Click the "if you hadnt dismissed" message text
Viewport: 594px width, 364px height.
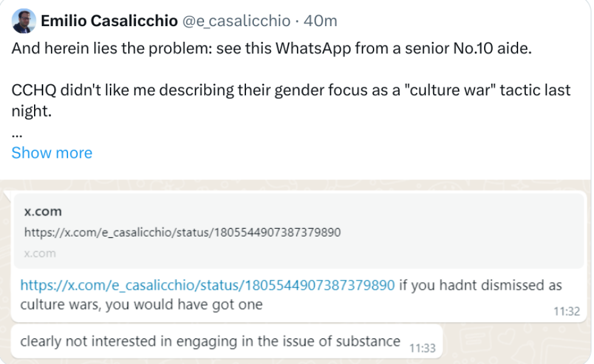pyautogui.click(x=480, y=285)
